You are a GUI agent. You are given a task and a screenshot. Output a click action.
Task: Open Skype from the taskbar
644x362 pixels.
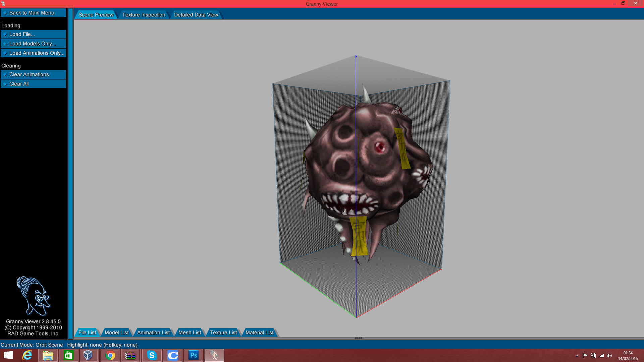152,355
